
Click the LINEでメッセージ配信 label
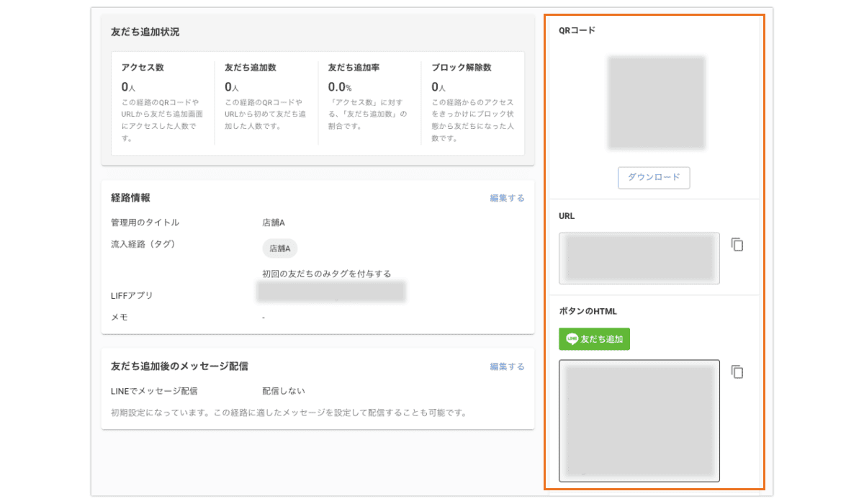(x=154, y=391)
